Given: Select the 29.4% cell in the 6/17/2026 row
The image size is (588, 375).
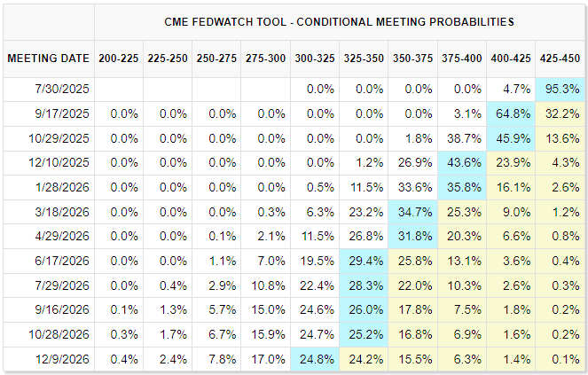Looking at the screenshot, I should pos(364,262).
